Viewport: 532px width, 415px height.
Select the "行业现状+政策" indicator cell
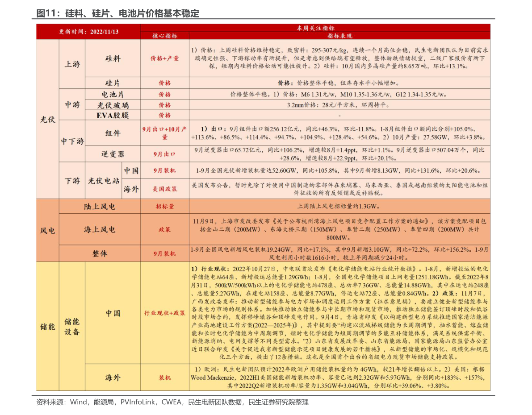point(164,313)
